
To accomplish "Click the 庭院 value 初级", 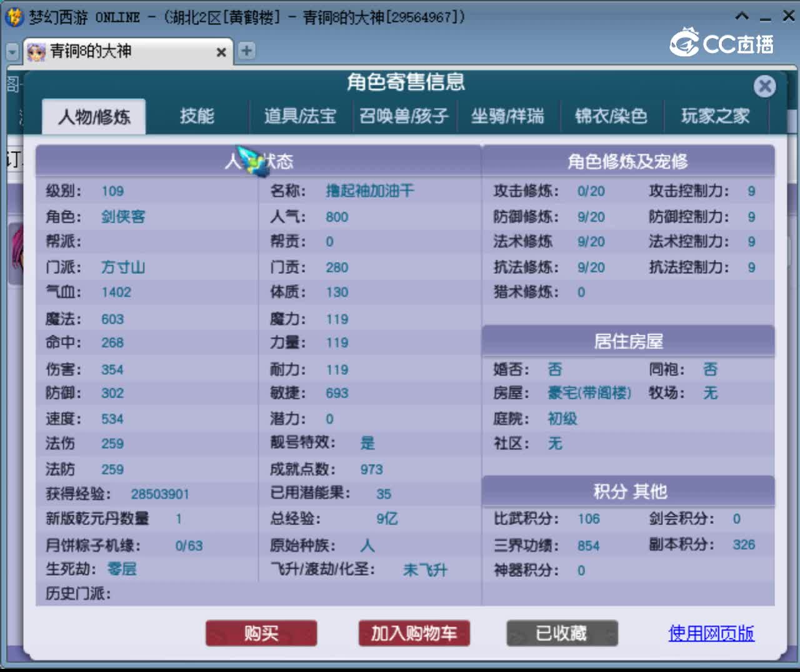I will [x=562, y=418].
